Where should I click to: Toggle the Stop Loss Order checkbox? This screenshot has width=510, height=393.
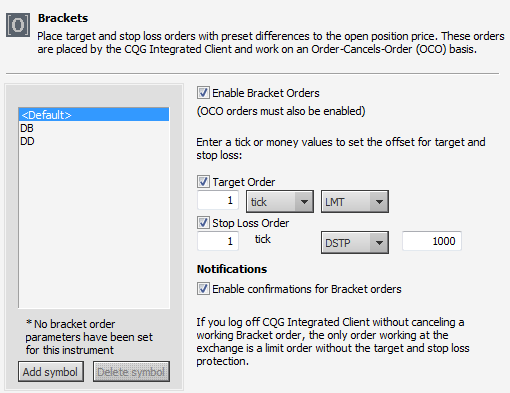(x=203, y=222)
